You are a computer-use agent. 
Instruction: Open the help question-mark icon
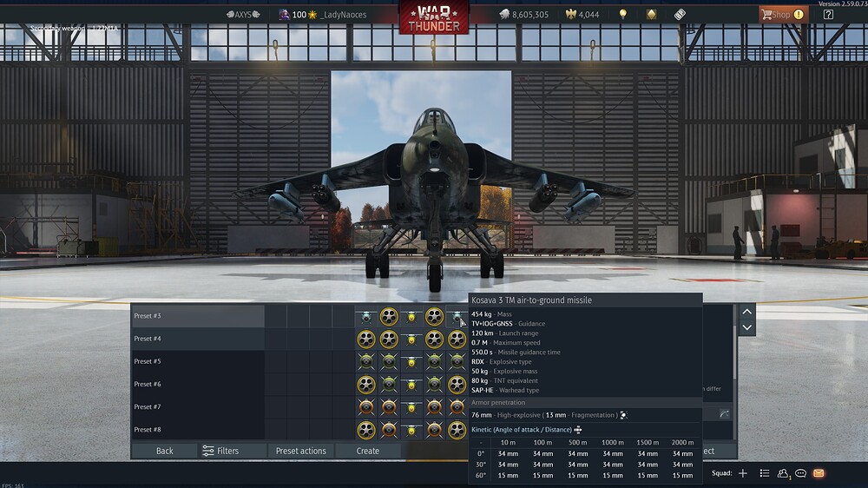tap(828, 15)
